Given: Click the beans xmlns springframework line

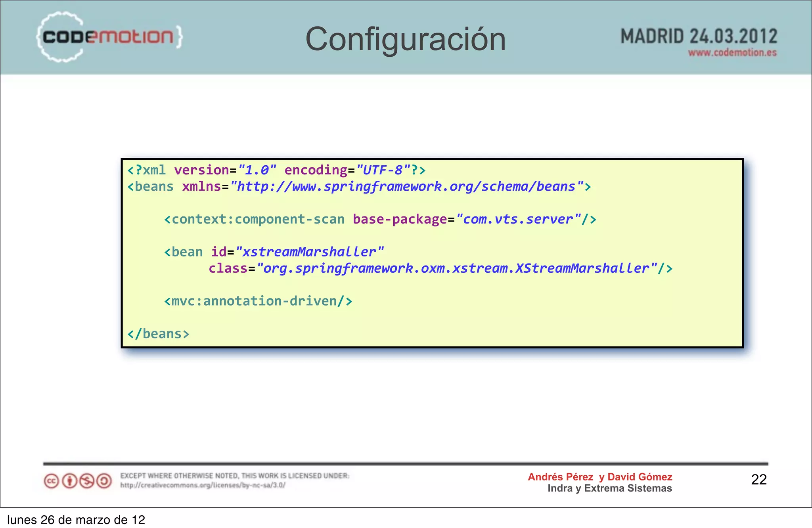Looking at the screenshot, I should click(x=359, y=187).
